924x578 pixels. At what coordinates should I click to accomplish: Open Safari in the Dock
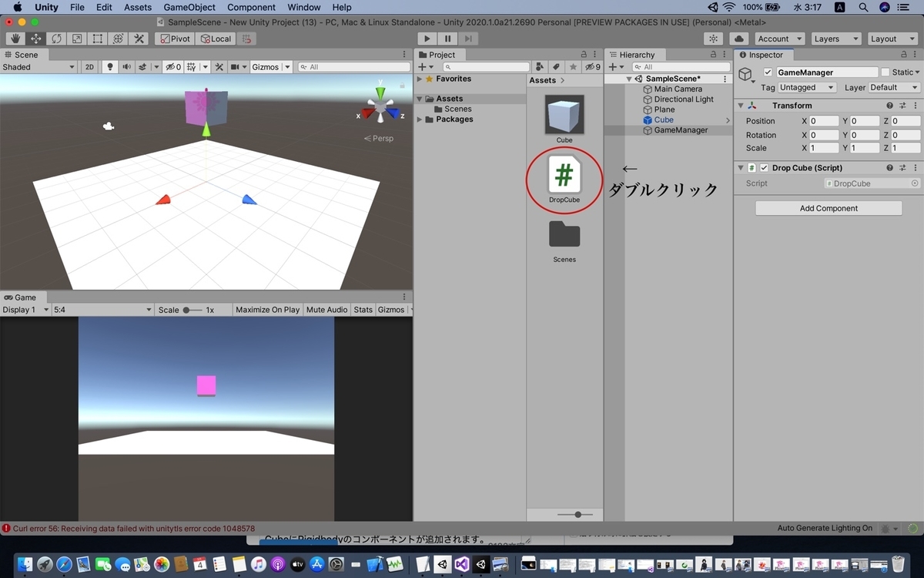(x=65, y=564)
